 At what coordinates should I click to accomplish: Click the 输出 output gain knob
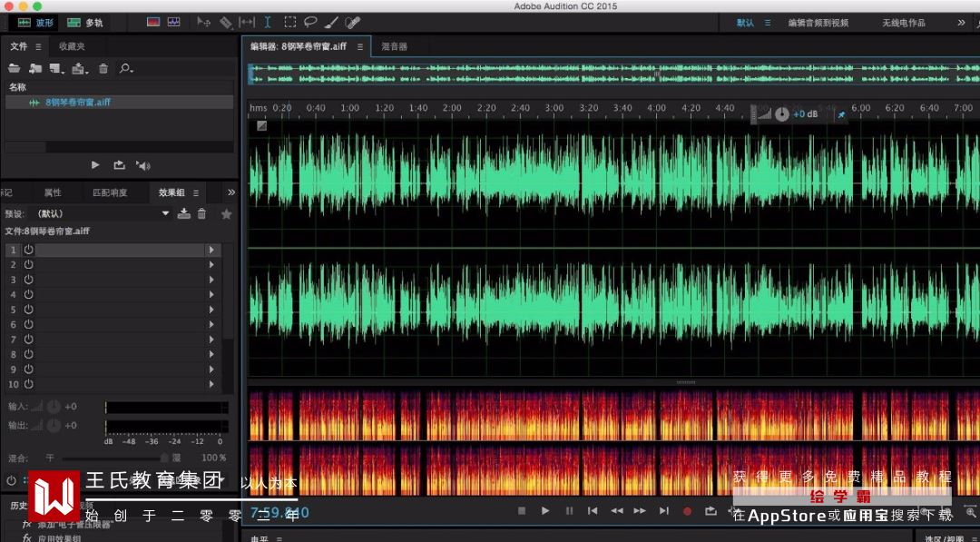[54, 426]
